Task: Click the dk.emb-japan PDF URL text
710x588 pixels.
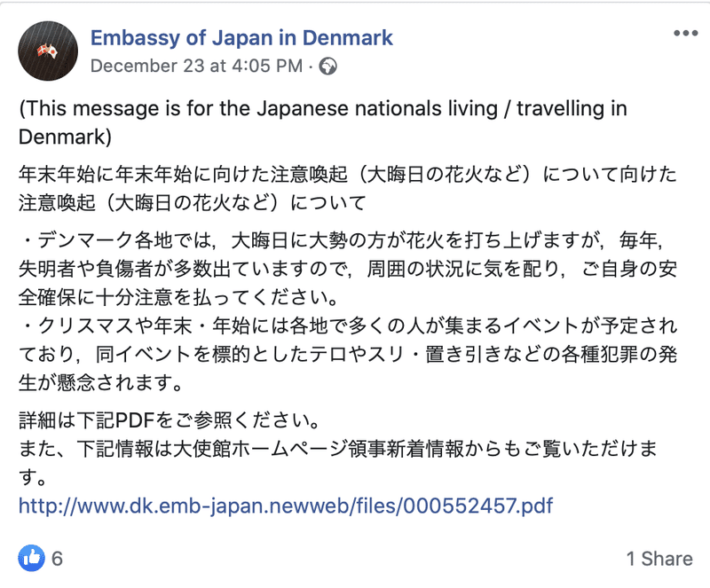Action: coord(285,506)
